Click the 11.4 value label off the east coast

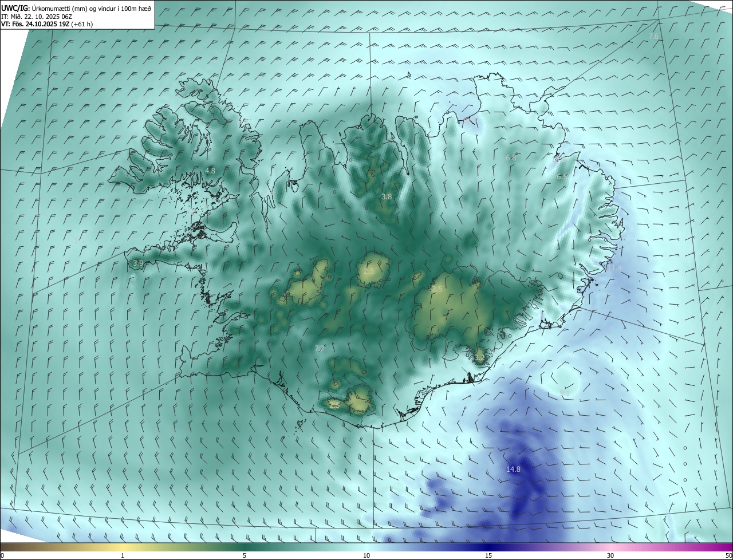point(615,268)
